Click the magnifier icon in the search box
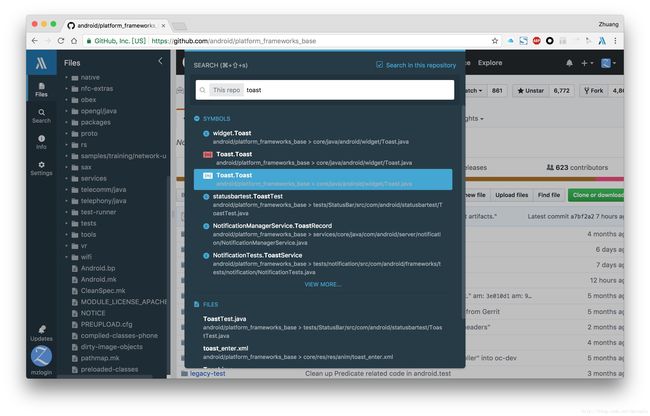The width and height of the screenshot is (650, 416). (202, 90)
